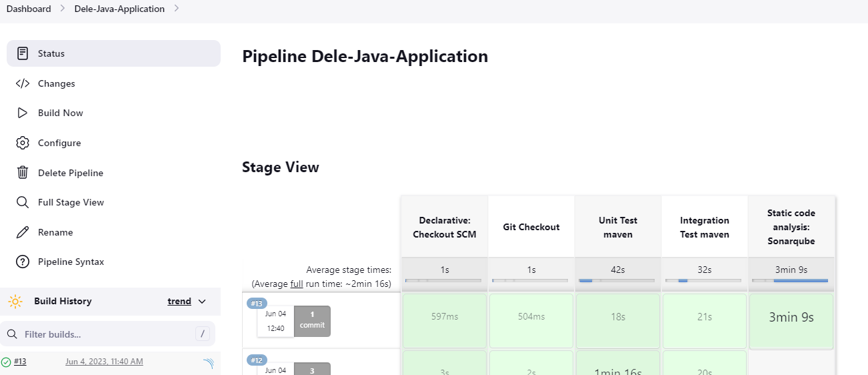This screenshot has width=868, height=375.
Task: Go to Dashboard breadcrumb link
Action: (29, 9)
